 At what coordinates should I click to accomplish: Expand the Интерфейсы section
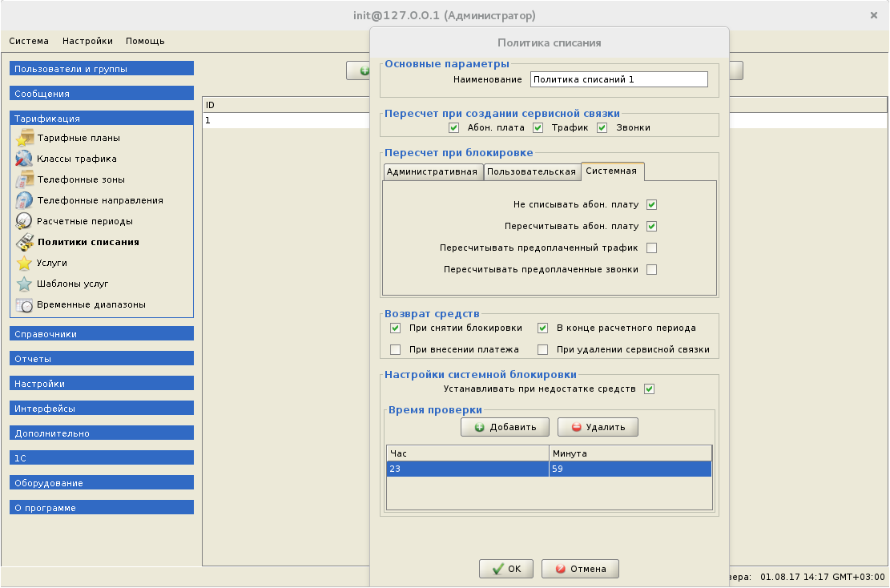tap(102, 409)
